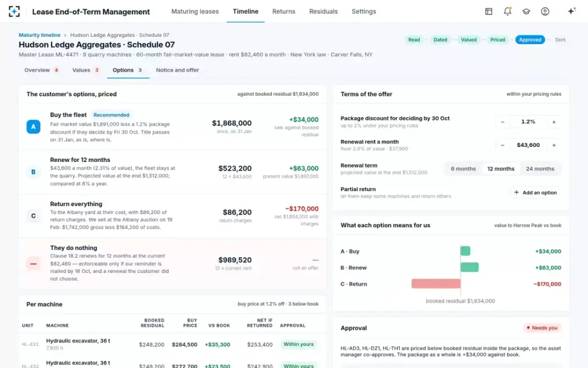This screenshot has width=588, height=368.
Task: Decrease the renewal rent with minus
Action: pyautogui.click(x=502, y=145)
